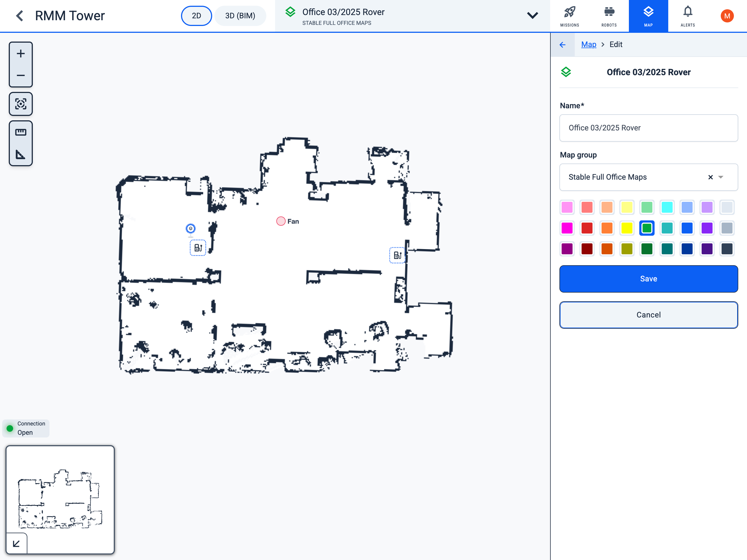747x560 pixels.
Task: Pick the dark slate color swatch
Action: click(x=727, y=249)
